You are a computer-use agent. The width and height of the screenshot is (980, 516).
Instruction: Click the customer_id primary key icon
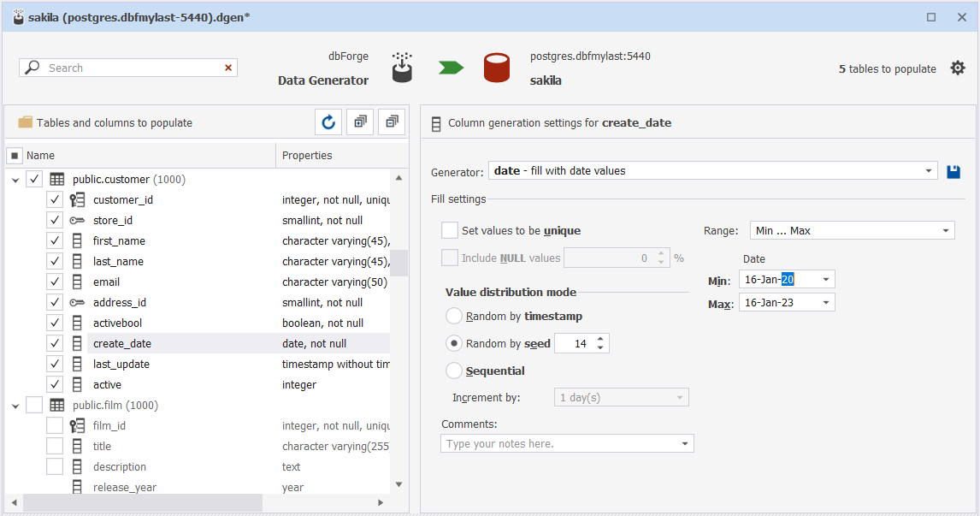coord(77,200)
